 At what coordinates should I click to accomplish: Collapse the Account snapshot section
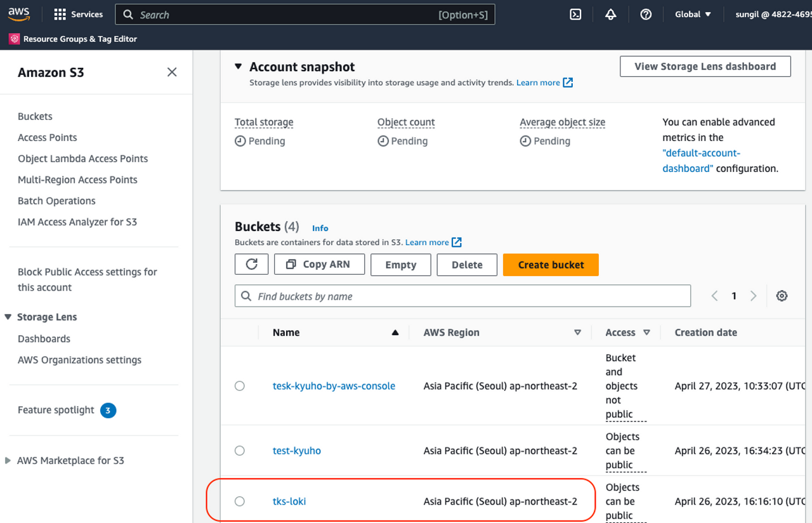click(239, 67)
